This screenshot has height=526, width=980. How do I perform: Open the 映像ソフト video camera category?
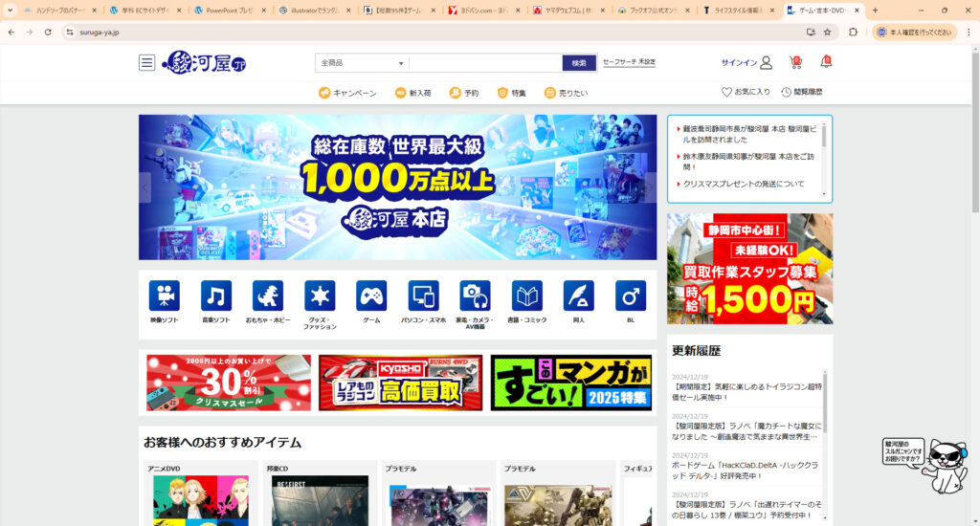click(164, 296)
